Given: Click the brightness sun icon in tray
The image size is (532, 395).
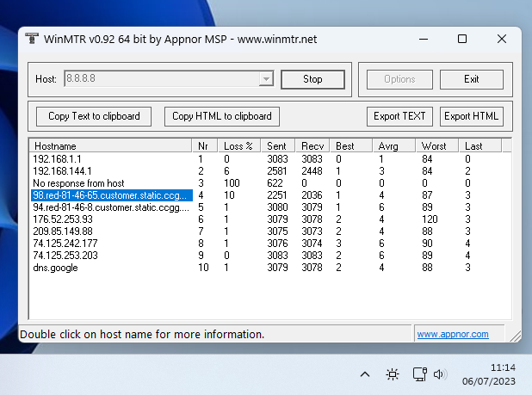Looking at the screenshot, I should pos(393,374).
